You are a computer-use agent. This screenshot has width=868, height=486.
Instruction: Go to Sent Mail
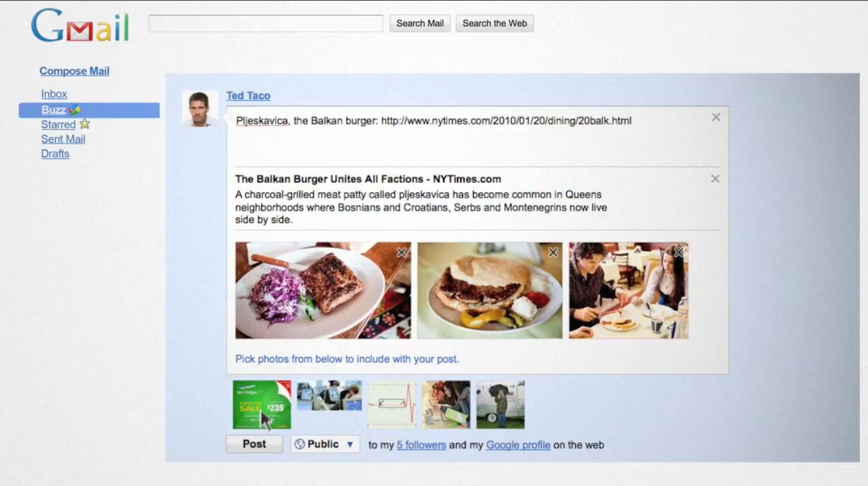[63, 139]
